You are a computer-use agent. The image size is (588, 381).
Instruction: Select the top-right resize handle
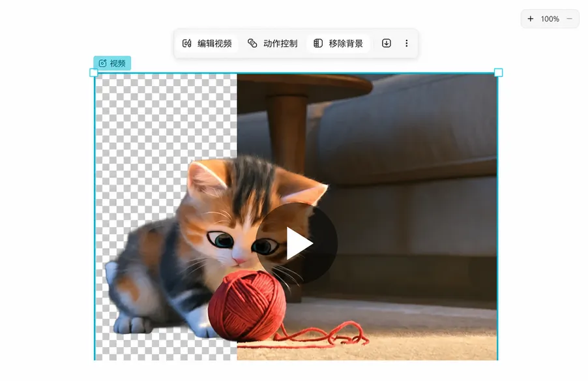(499, 72)
